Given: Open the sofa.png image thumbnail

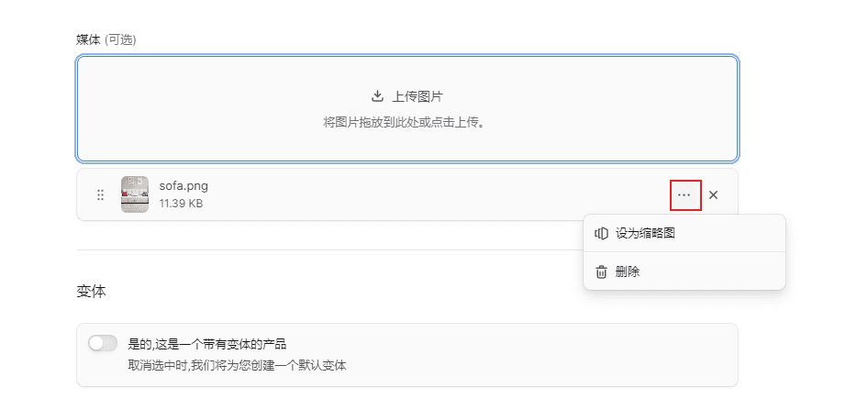Looking at the screenshot, I should 135,194.
